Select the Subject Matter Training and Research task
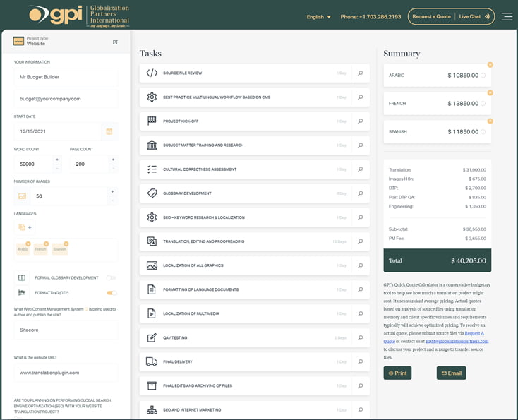The height and width of the screenshot is (420, 518). [x=254, y=145]
